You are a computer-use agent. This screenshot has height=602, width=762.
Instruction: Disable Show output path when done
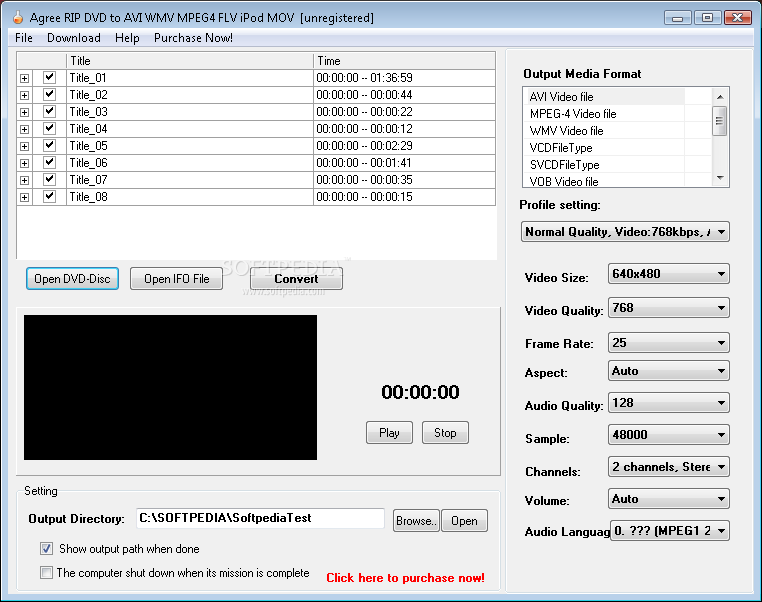tap(46, 549)
